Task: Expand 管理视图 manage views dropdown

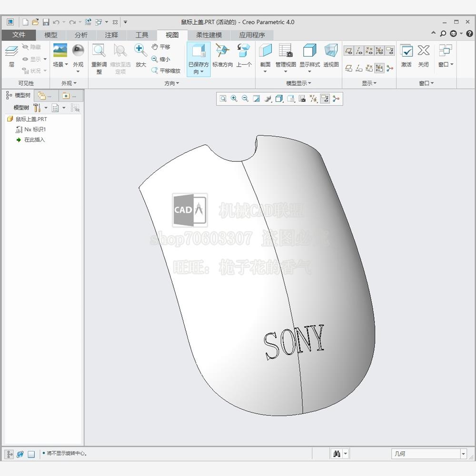Action: point(285,72)
